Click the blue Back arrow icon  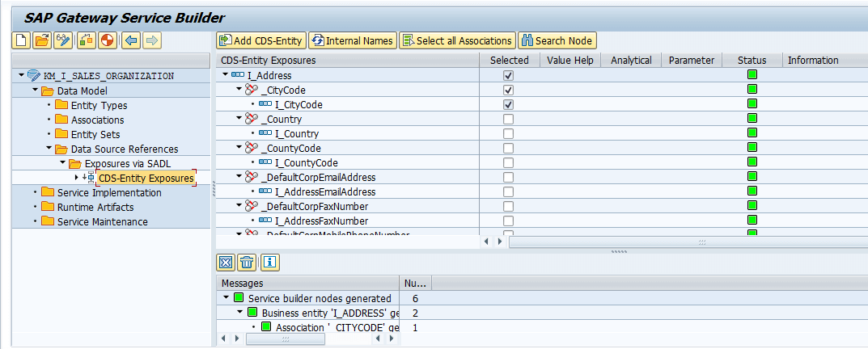pyautogui.click(x=131, y=40)
